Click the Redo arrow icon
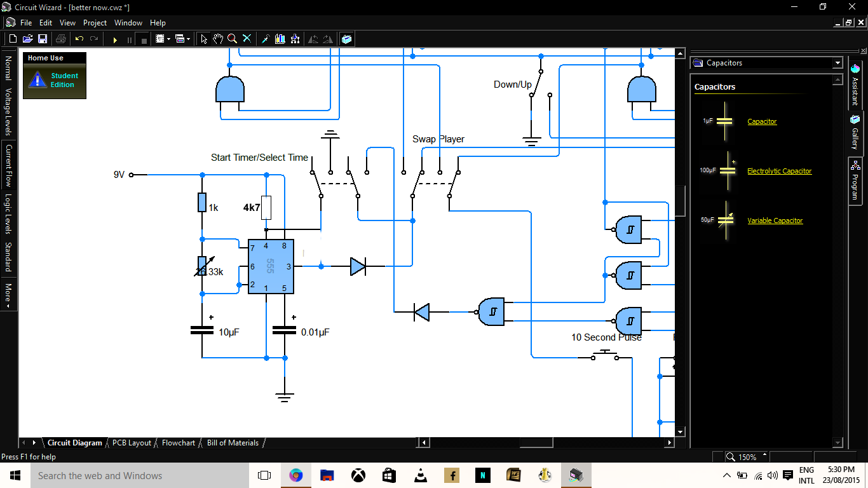This screenshot has width=868, height=488. [94, 39]
